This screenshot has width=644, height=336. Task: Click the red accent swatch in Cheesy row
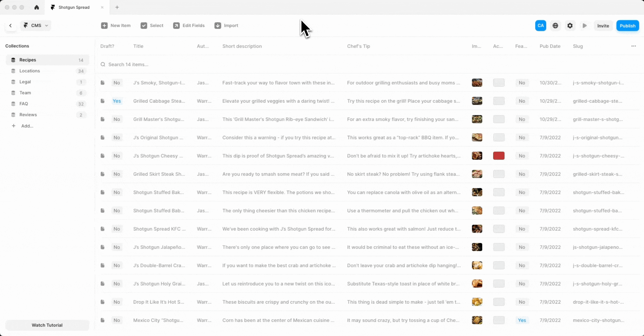499,156
